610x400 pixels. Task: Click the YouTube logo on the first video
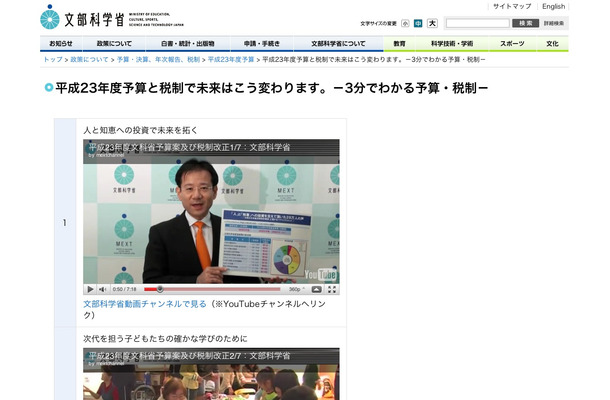pos(320,274)
